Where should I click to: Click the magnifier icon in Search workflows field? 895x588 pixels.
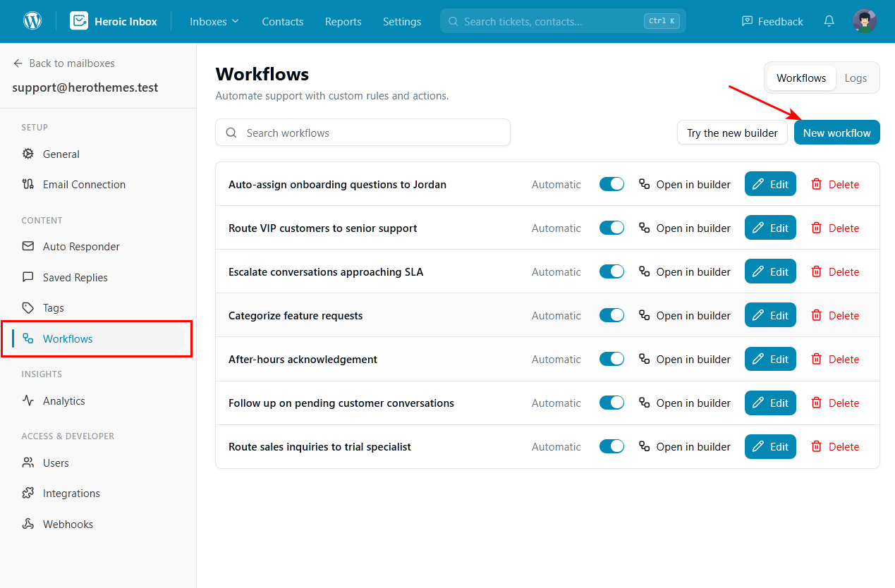click(x=231, y=133)
